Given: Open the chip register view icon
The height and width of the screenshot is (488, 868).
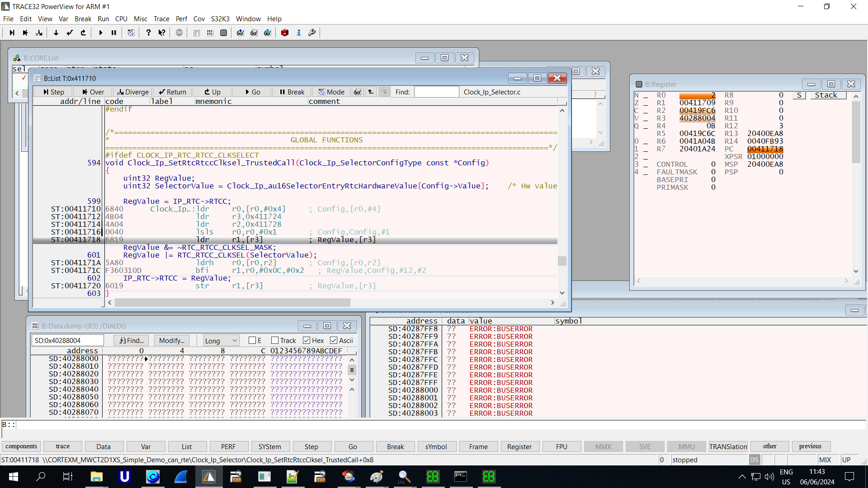Looking at the screenshot, I should tap(223, 33).
